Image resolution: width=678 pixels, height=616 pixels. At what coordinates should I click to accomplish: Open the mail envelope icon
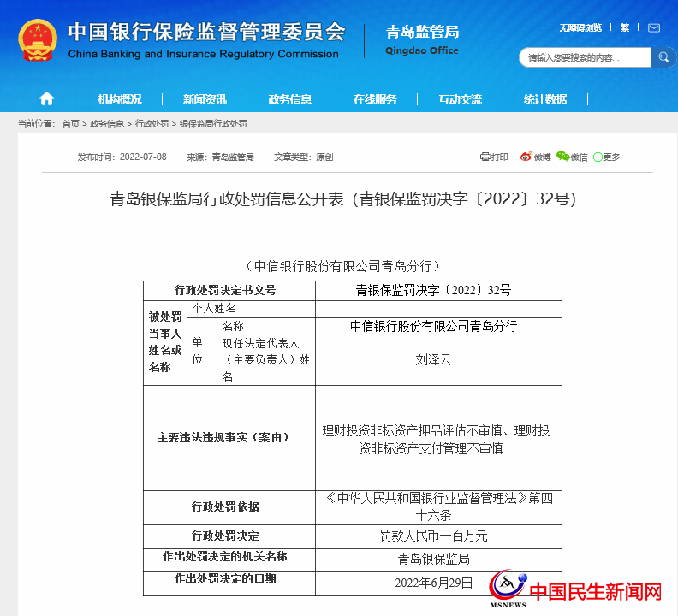[653, 27]
